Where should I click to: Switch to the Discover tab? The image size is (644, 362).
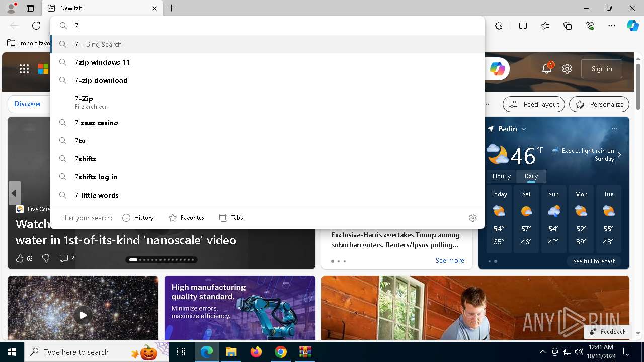[28, 104]
